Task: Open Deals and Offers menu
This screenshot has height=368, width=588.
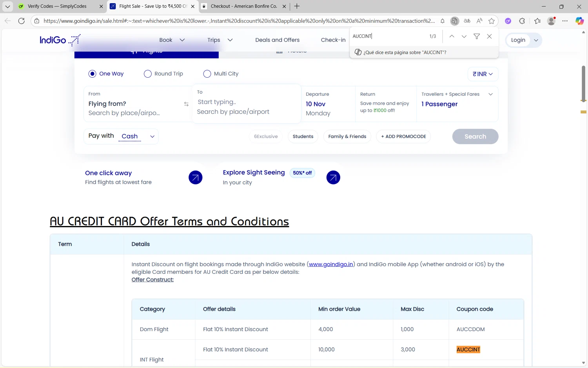Action: [x=278, y=40]
